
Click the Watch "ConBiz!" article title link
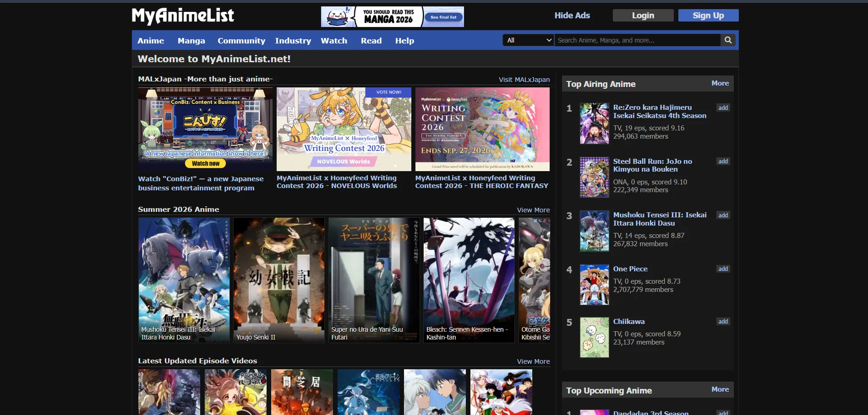[x=201, y=183]
